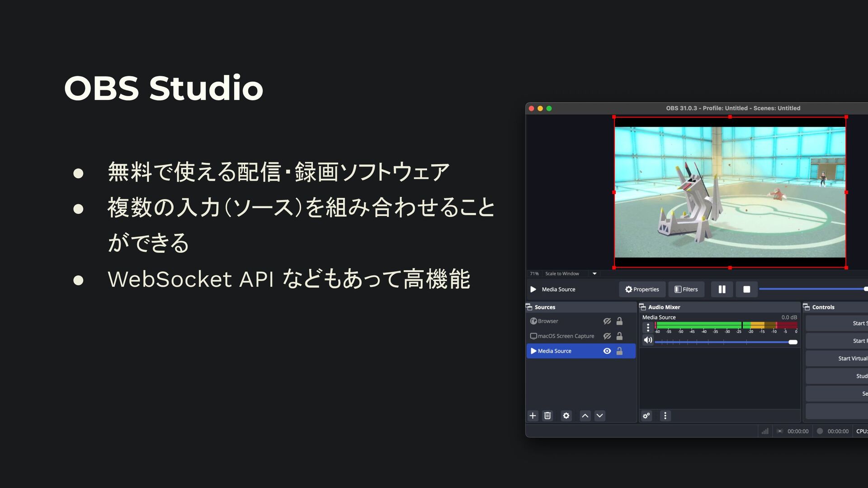868x488 pixels.
Task: Open advanced audio properties gears icon
Action: (x=646, y=416)
